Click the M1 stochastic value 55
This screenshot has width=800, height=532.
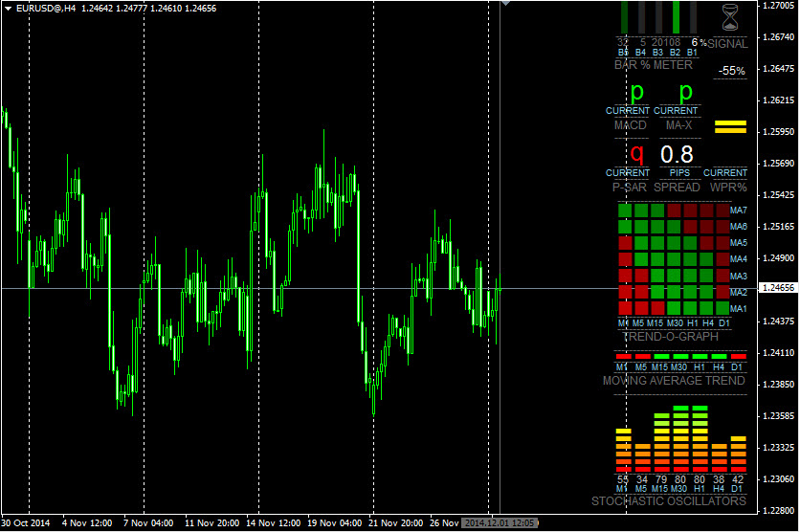click(x=623, y=479)
